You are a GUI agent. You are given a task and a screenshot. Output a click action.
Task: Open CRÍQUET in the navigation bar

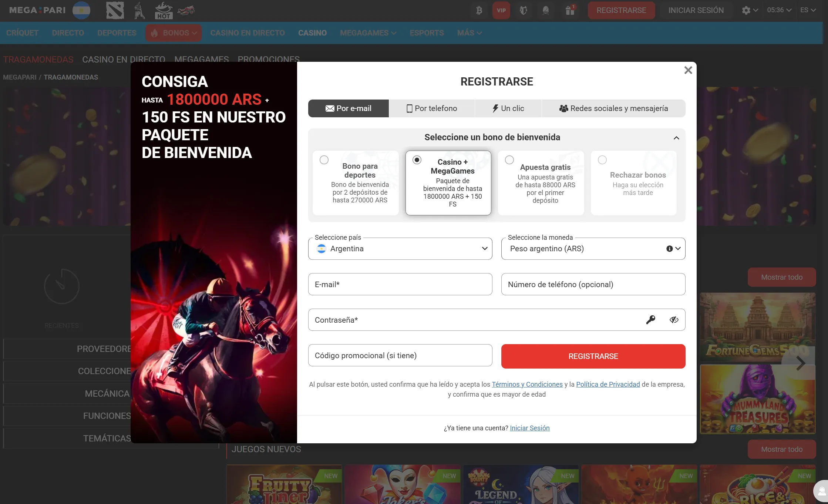(x=22, y=33)
